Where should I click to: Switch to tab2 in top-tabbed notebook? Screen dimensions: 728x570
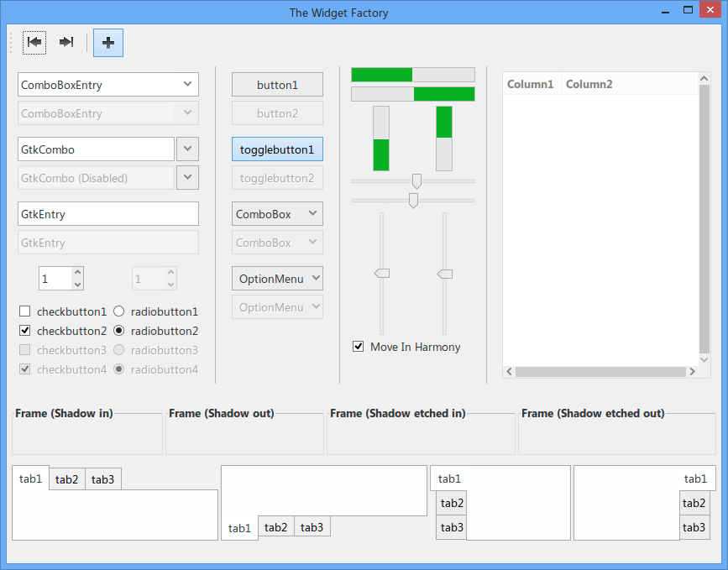(x=66, y=479)
